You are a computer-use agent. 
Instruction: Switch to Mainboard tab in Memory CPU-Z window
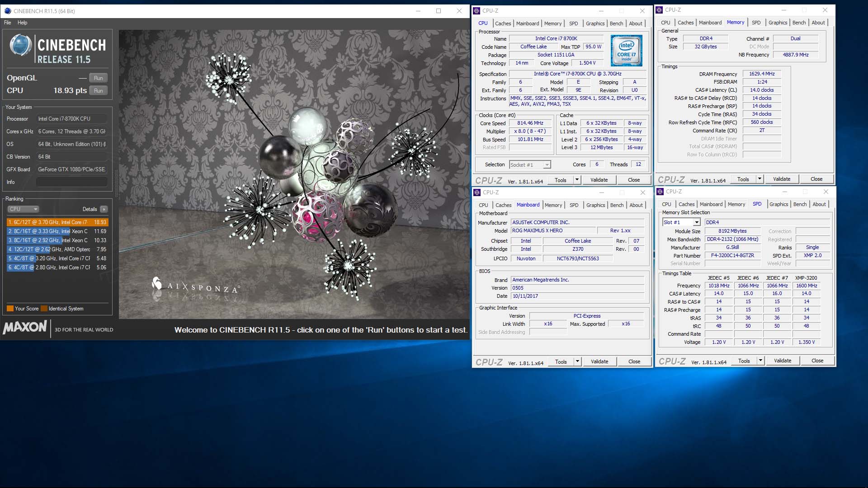(710, 23)
